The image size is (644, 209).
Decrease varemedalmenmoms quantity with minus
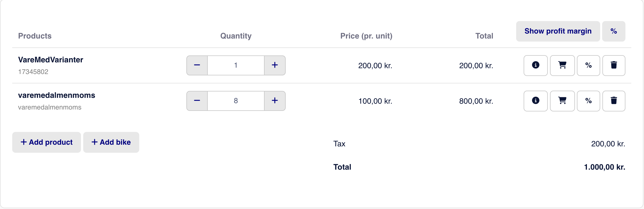coord(197,101)
